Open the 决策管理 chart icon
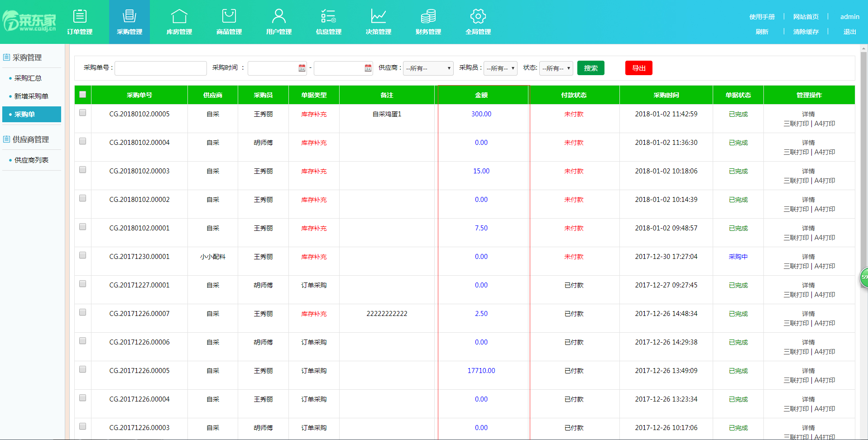Viewport: 868px width, 440px height. point(379,16)
